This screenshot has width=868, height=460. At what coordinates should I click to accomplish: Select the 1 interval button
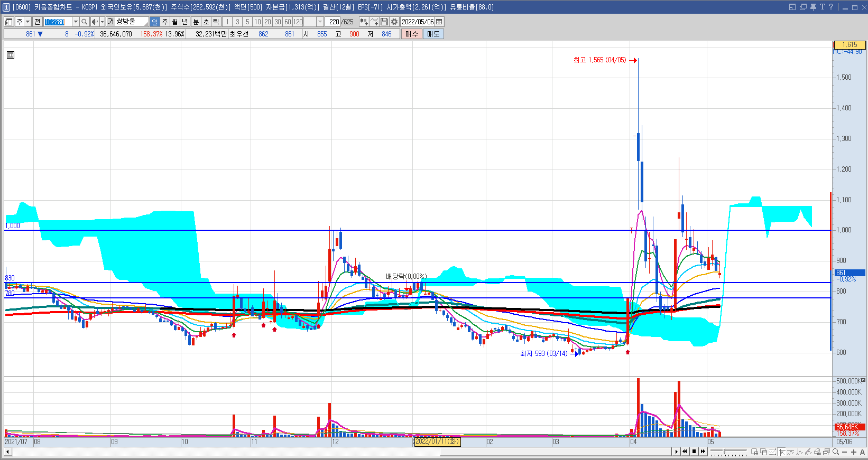(227, 22)
